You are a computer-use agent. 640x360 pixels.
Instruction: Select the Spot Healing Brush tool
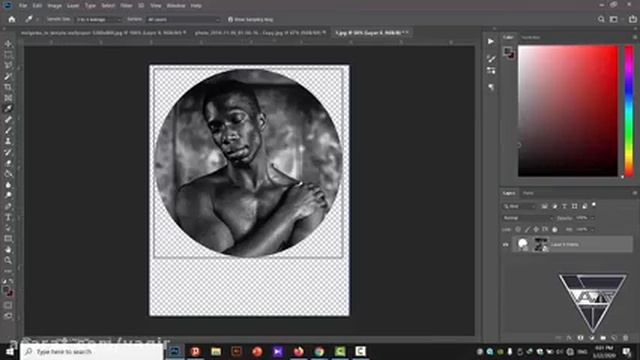pyautogui.click(x=8, y=120)
